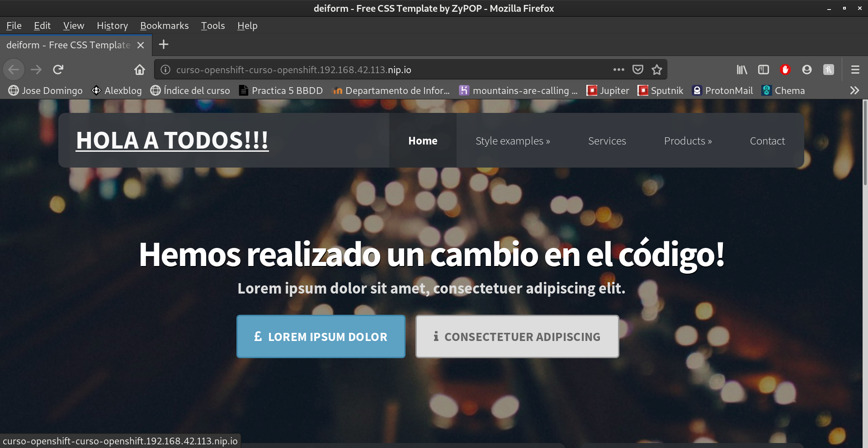Image resolution: width=868 pixels, height=448 pixels.
Task: Save page to Pocket
Action: (x=638, y=70)
